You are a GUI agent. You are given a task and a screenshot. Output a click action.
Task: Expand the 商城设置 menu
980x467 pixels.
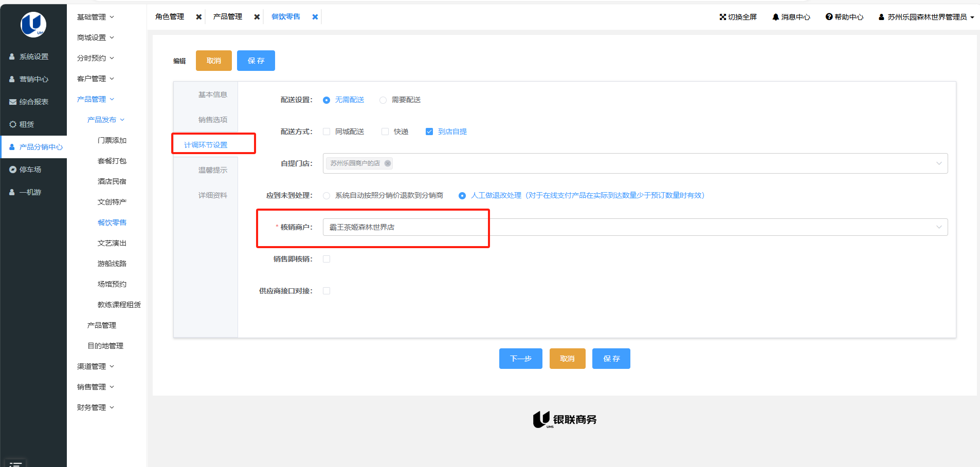tap(96, 38)
